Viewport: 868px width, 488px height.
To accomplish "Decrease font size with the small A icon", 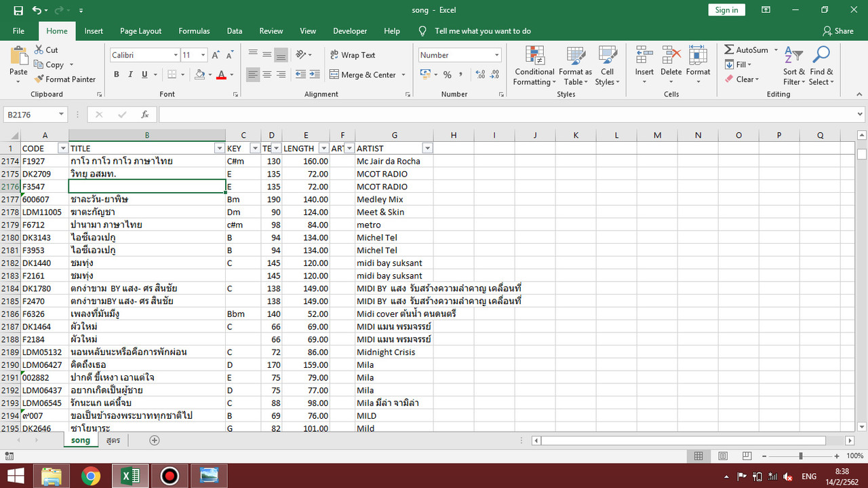I will [x=231, y=55].
